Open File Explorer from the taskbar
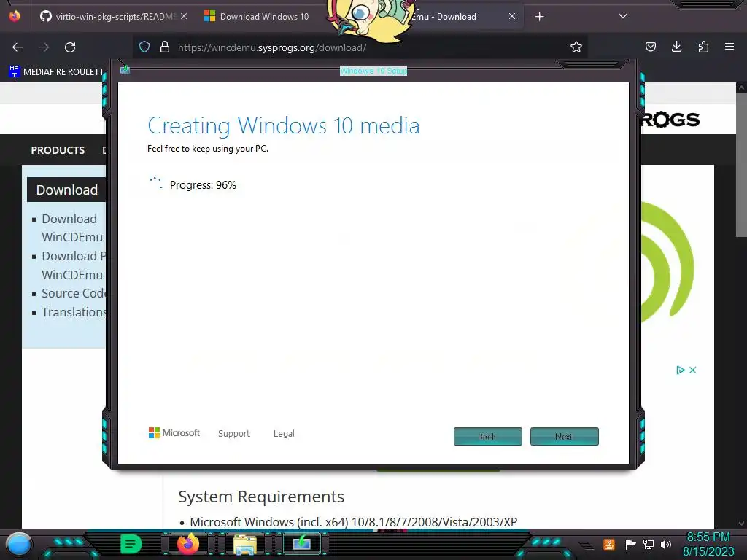The height and width of the screenshot is (560, 747). (245, 544)
